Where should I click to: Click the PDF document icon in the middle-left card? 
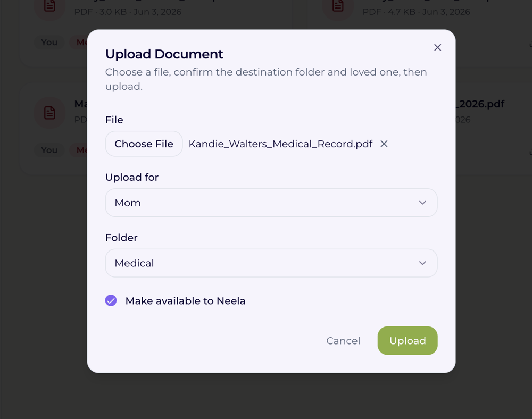point(49,113)
